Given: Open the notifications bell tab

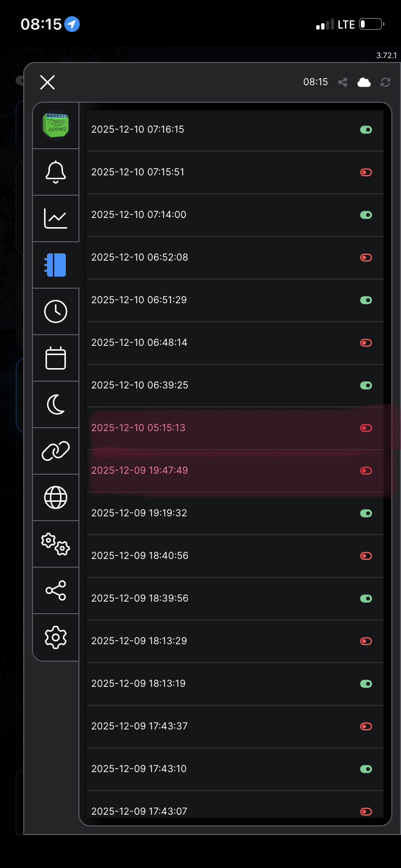Looking at the screenshot, I should click(x=56, y=172).
